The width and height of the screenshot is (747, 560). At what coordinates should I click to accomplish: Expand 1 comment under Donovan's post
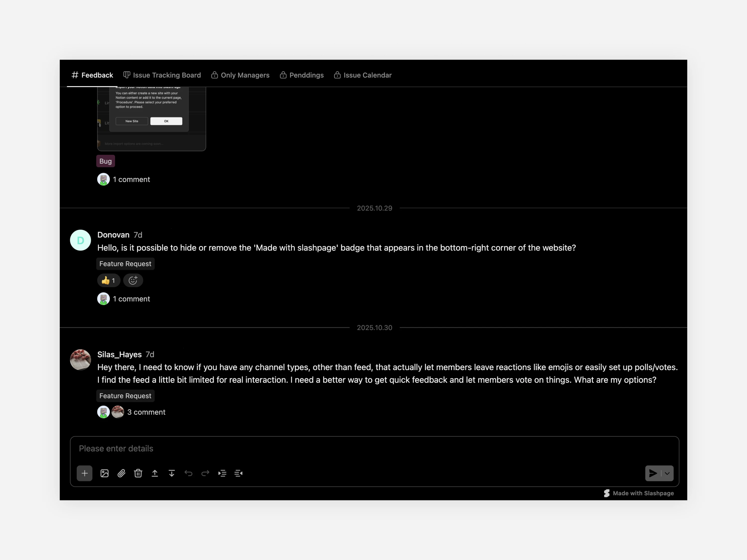coord(131,299)
